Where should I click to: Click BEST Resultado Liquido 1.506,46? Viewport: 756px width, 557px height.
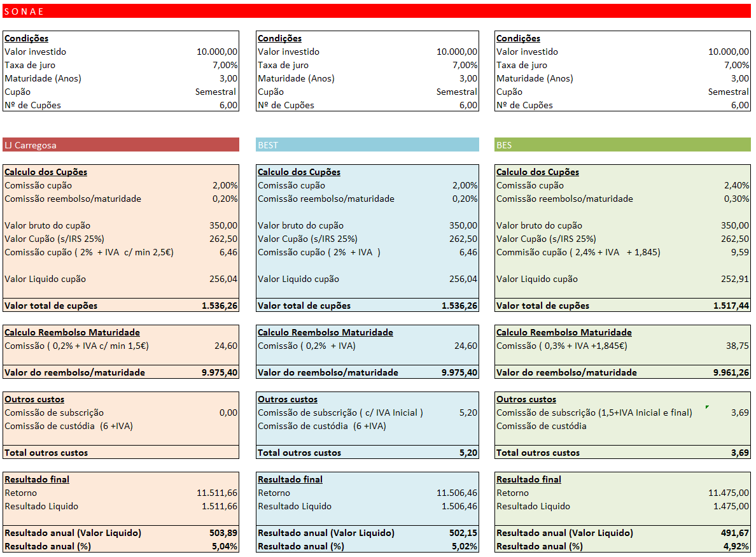[459, 506]
